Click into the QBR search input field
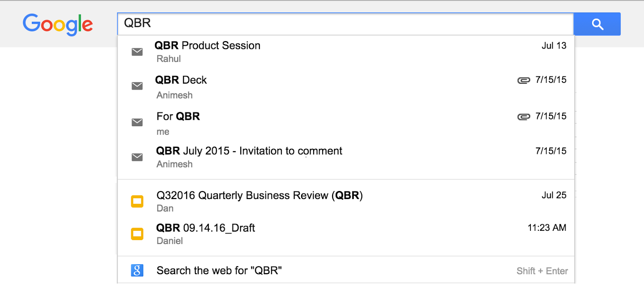 pos(345,24)
